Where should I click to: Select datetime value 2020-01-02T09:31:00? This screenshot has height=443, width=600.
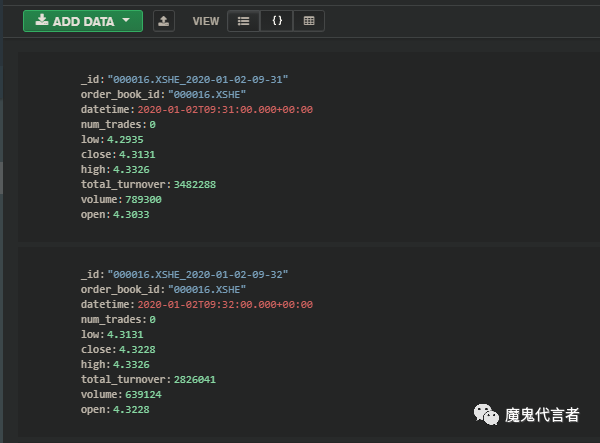point(225,109)
